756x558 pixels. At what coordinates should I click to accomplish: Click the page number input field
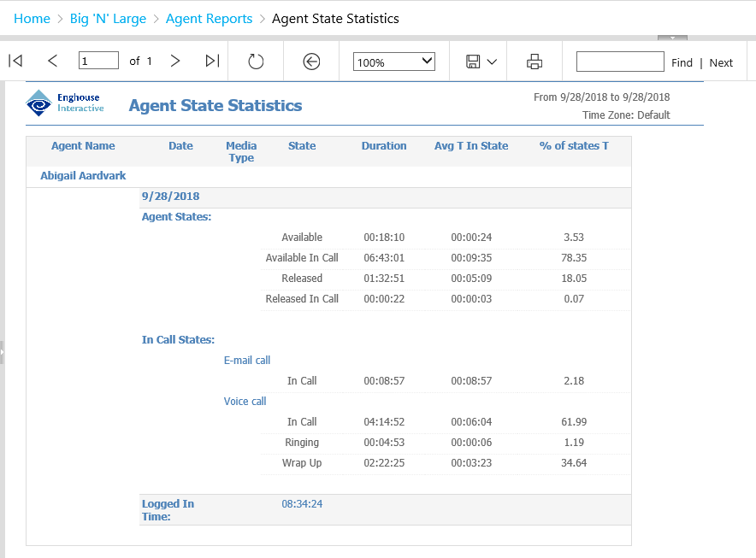[97, 61]
